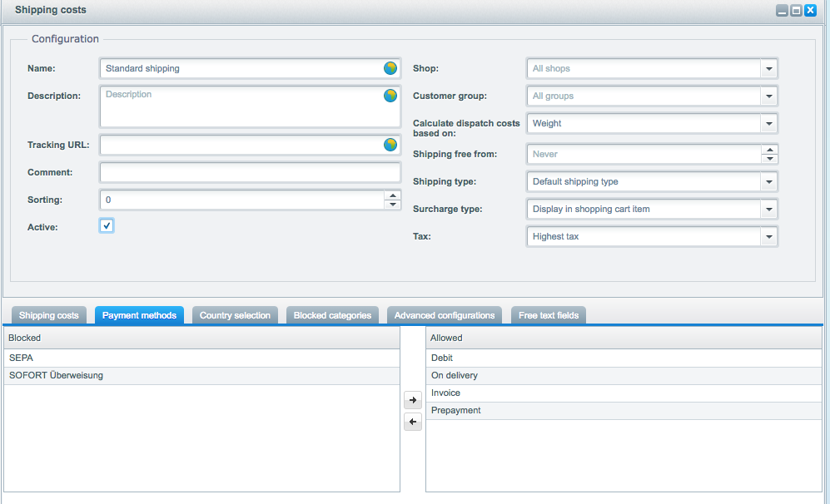Click the translation globe in Description field

click(390, 96)
